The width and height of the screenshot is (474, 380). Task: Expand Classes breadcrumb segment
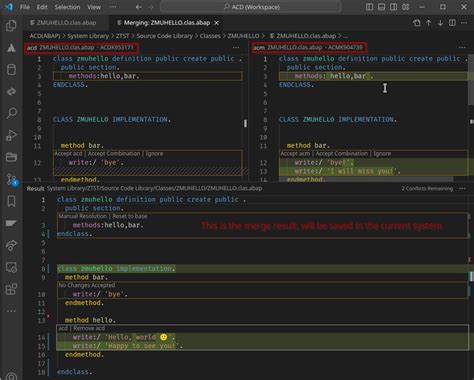click(x=210, y=36)
